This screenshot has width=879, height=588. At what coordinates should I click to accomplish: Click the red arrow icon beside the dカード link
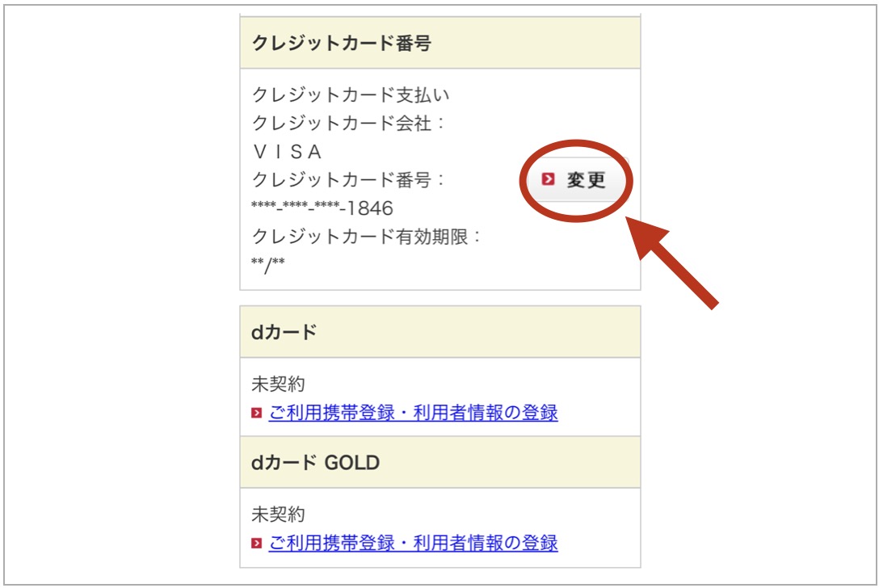(256, 413)
